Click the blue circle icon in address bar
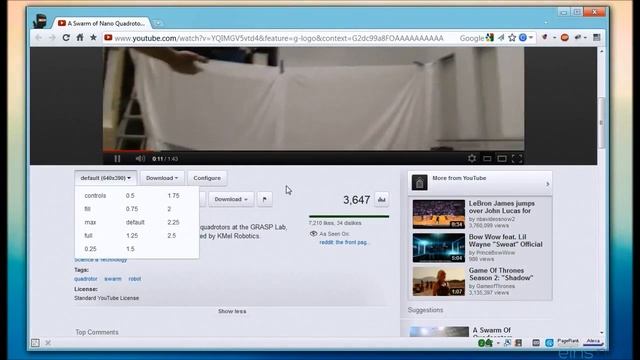The height and width of the screenshot is (360, 640). pyautogui.click(x=523, y=38)
